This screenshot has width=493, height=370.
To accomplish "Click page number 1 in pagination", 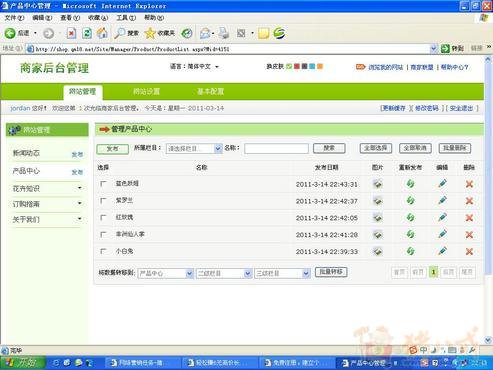I will click(x=433, y=272).
